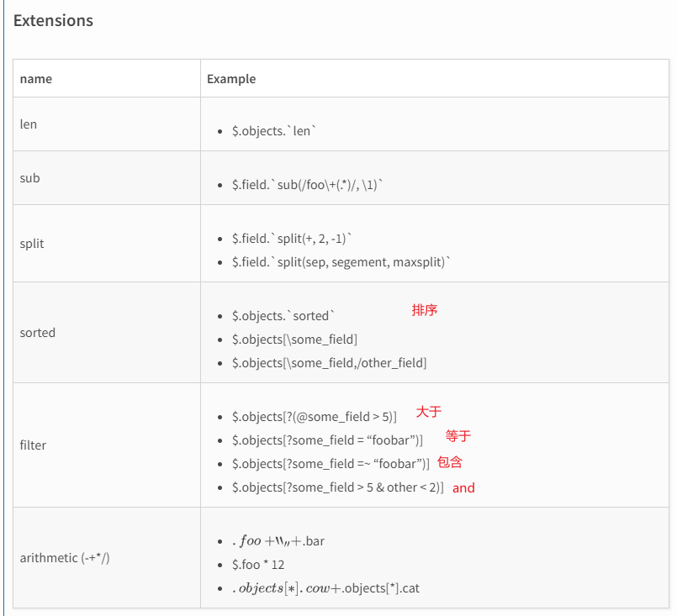Viewport: 677px width, 616px height.
Task: Click the split(+, 2, -1) example
Action: [292, 239]
